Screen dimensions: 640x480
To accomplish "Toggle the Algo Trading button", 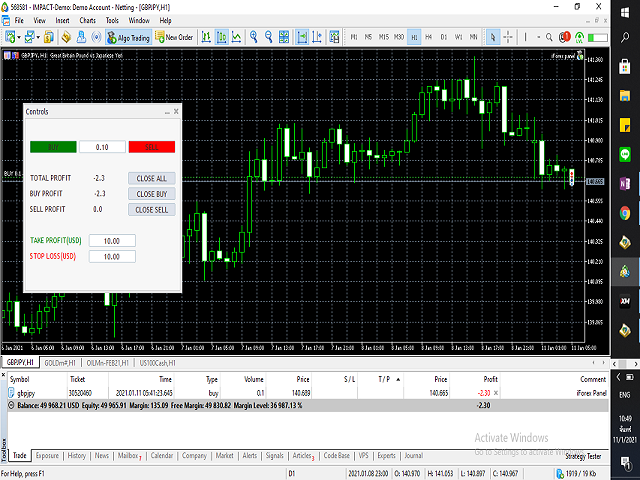I will [131, 37].
